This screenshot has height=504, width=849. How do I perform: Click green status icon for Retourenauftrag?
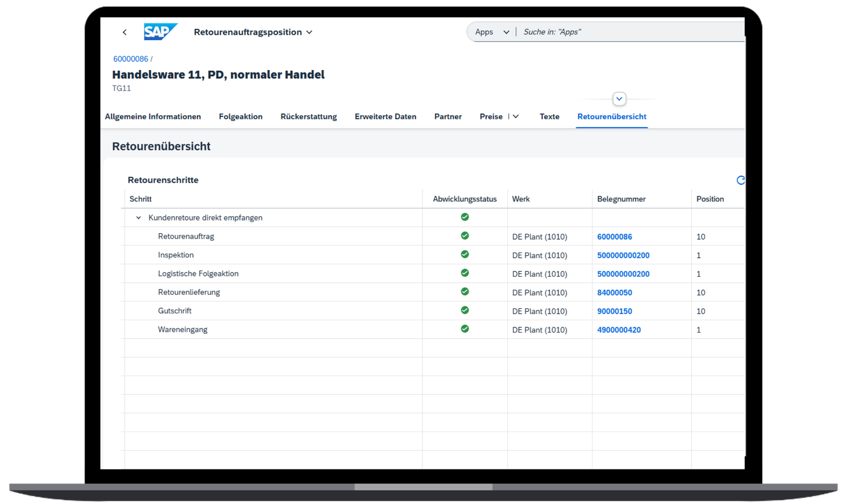point(464,236)
